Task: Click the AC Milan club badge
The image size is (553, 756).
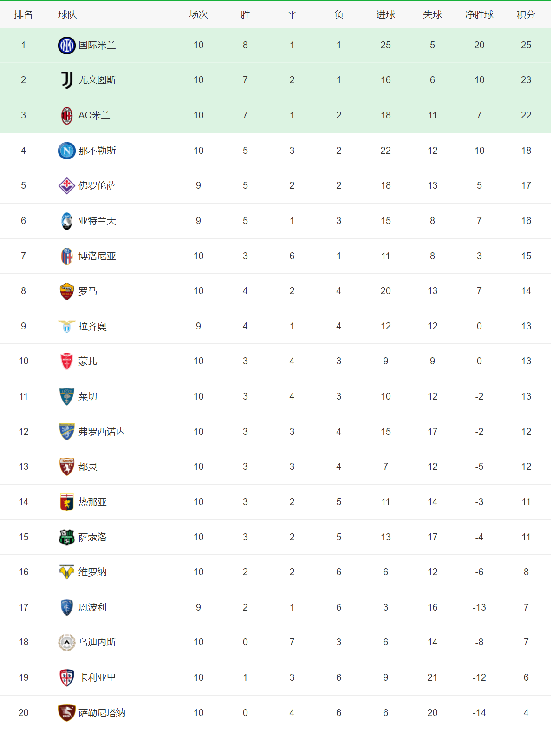Action: [67, 115]
